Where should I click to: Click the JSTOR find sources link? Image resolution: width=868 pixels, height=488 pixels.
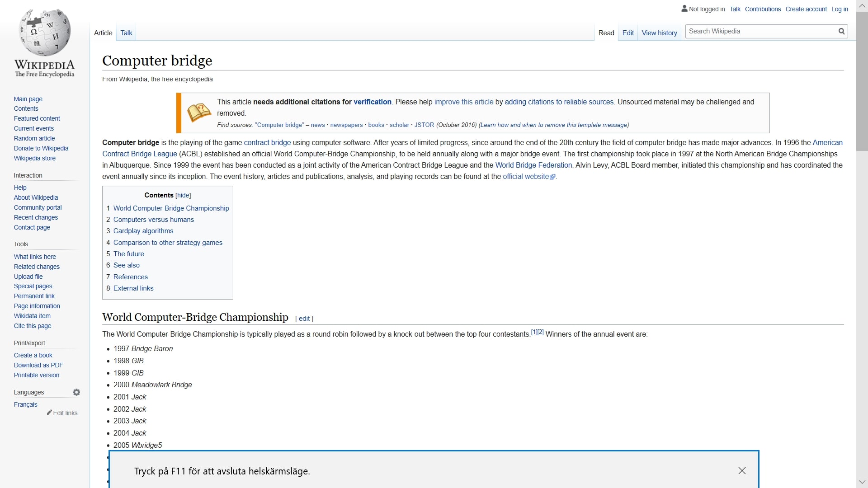pyautogui.click(x=424, y=125)
